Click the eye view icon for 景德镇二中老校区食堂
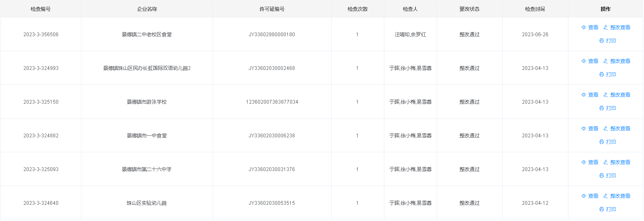Screen dimensions: 644x221 click(x=583, y=27)
